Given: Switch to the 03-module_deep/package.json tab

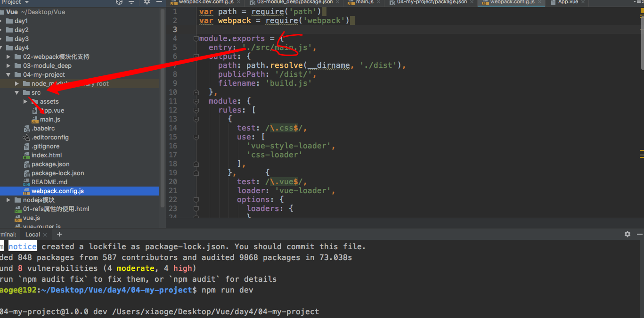Looking at the screenshot, I should [294, 2].
